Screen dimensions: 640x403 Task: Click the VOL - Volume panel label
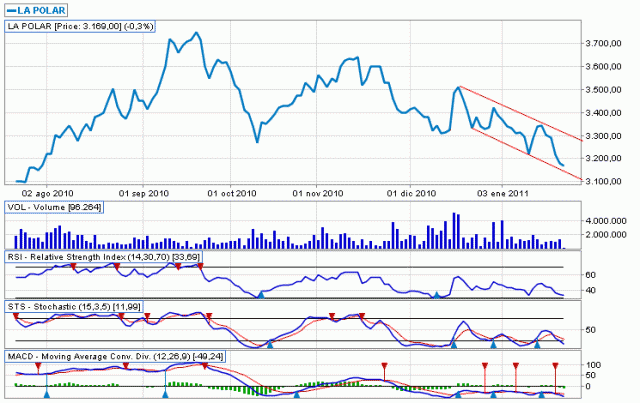(54, 207)
